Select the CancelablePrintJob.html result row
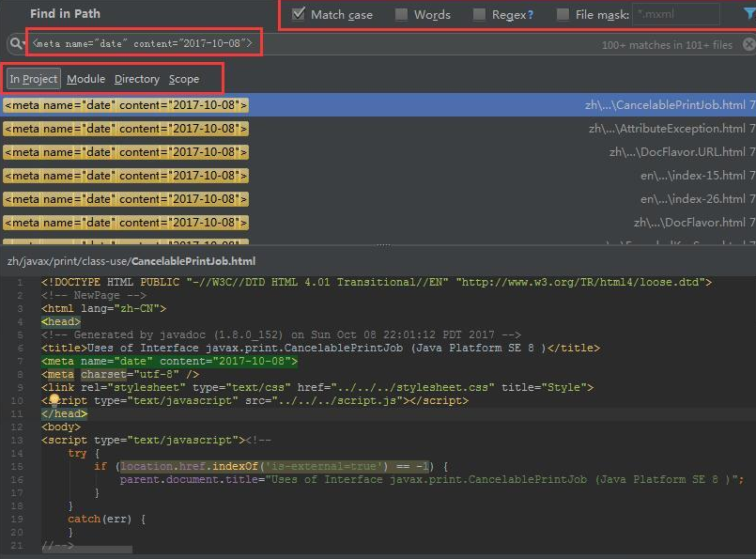Viewport: 756px width, 559px height. pyautogui.click(x=378, y=104)
